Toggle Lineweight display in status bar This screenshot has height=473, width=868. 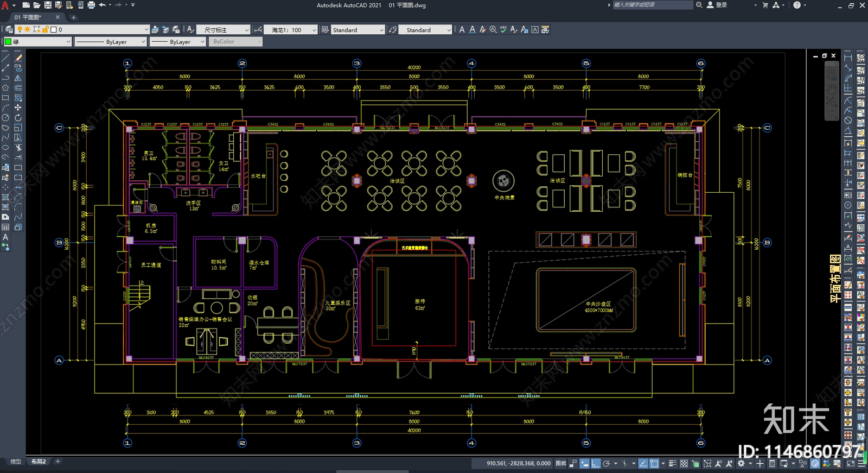673,463
